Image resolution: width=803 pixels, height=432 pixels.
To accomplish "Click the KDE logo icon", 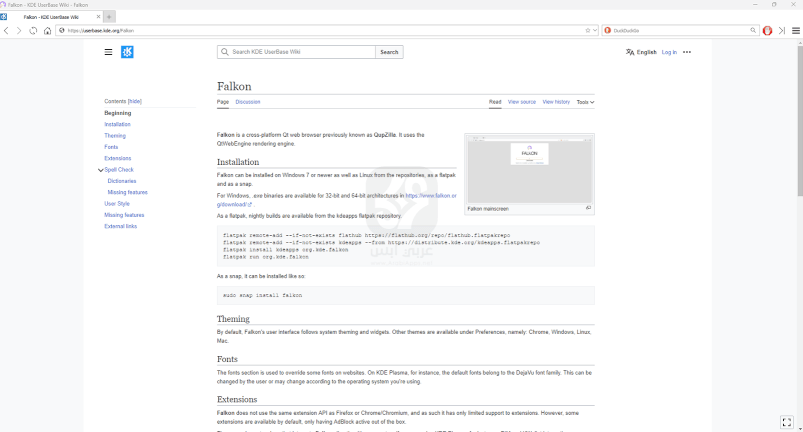I will tap(127, 52).
